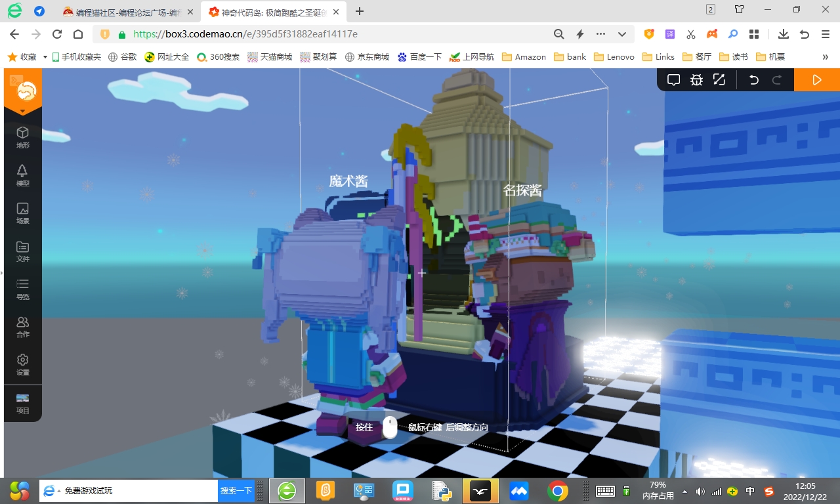Select the 名探酱 character label
This screenshot has width=840, height=504.
[x=522, y=190]
